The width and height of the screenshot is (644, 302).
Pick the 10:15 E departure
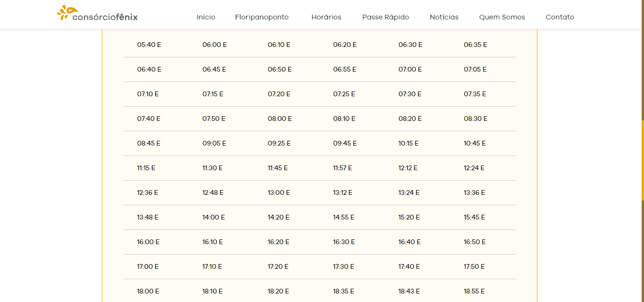click(x=408, y=143)
